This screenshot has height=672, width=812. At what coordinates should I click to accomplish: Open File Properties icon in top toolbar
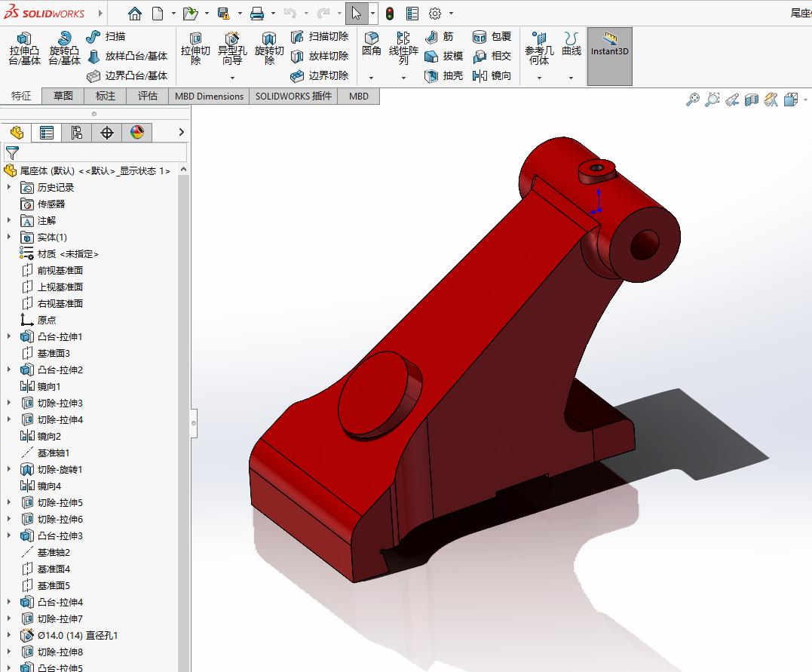[412, 14]
